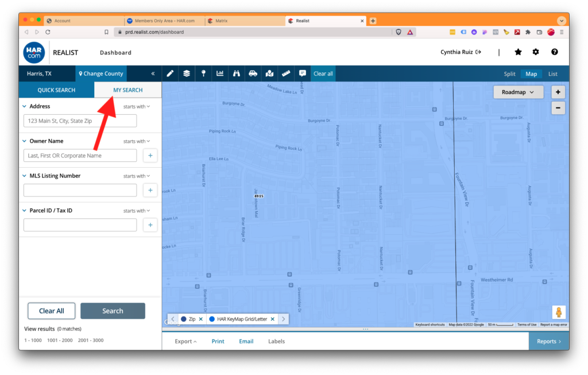Collapse the search panel with double chevron
Image resolution: width=588 pixels, height=375 pixels.
point(153,74)
